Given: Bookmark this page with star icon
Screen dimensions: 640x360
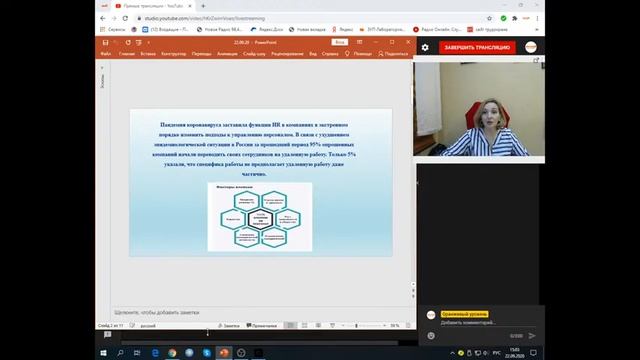Looking at the screenshot, I should pyautogui.click(x=489, y=18).
